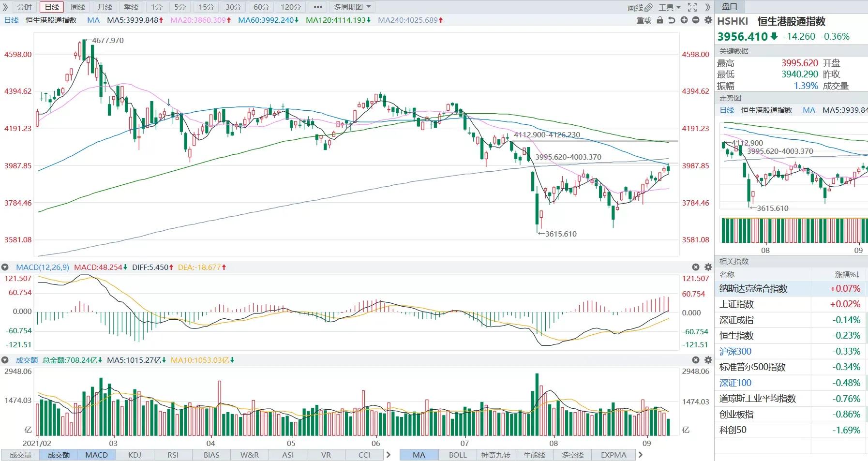Sort related indices by 涨幅% column
Viewport: 868px width, 461px height.
(x=847, y=274)
